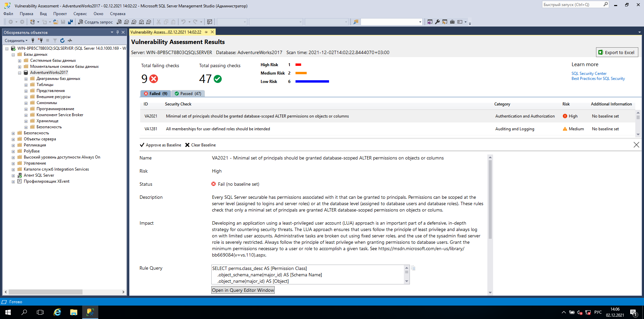Viewport: 644px width, 319px height.
Task: Close the Vulnerability Assessment document tab
Action: pos(212,32)
